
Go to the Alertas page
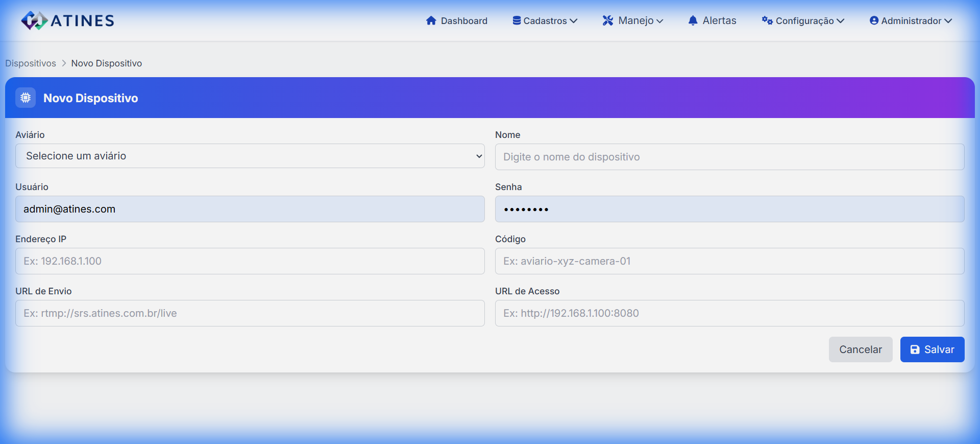719,20
